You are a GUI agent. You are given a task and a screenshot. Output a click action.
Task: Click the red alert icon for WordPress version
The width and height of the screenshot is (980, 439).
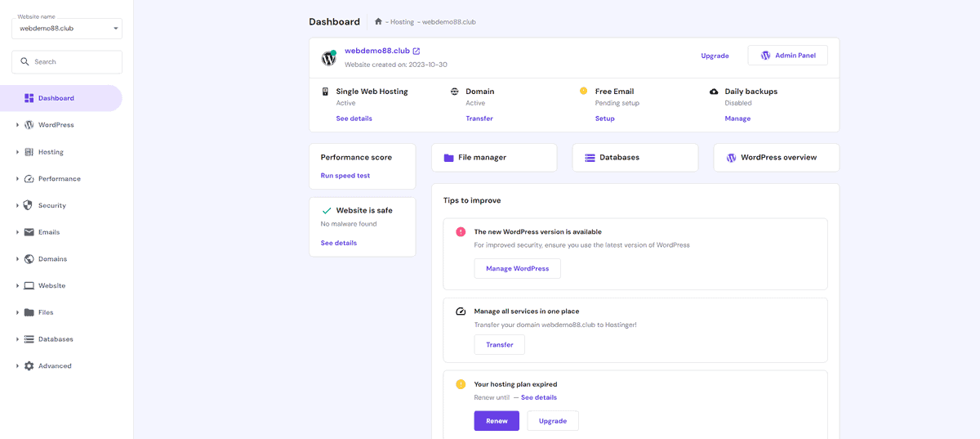point(460,232)
